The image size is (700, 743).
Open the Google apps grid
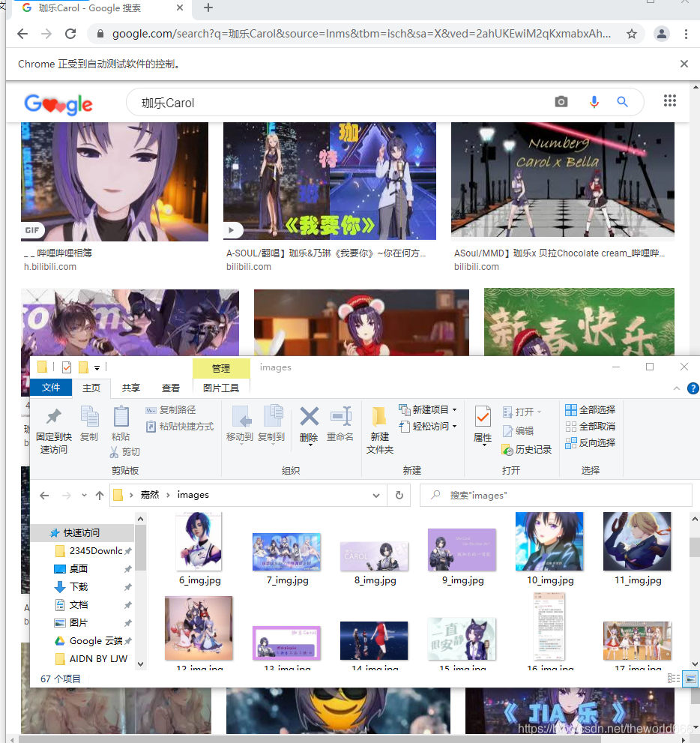(670, 100)
